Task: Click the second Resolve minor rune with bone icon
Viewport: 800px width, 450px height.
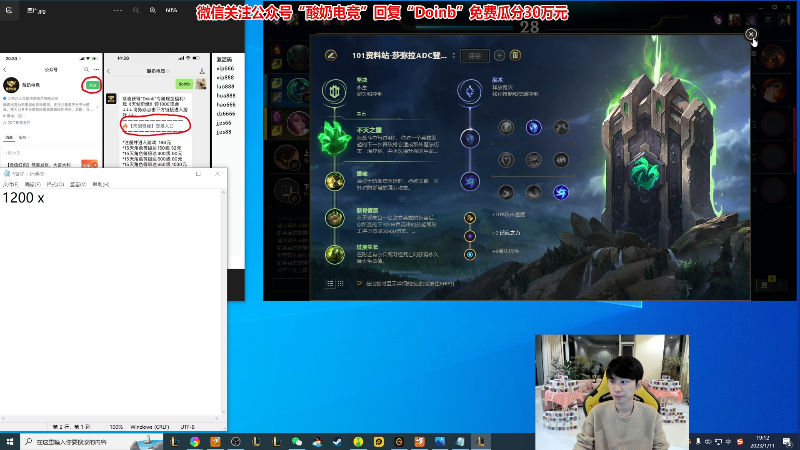Action: pos(335,218)
